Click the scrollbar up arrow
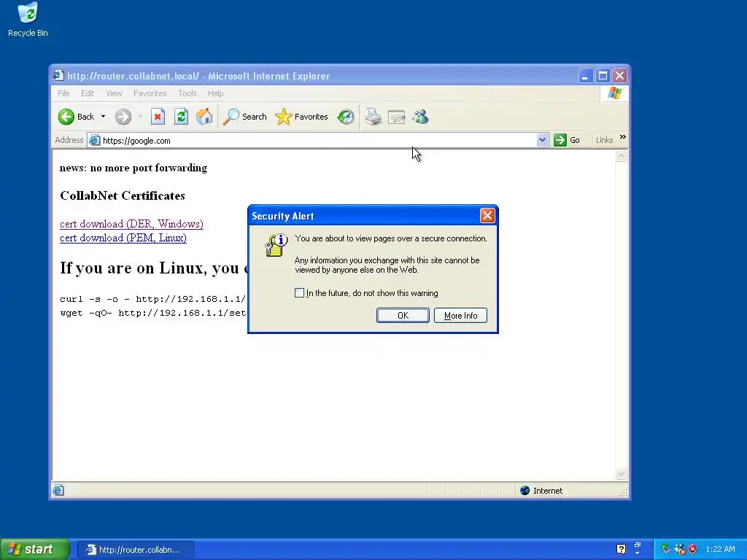747x560 pixels. coord(622,156)
